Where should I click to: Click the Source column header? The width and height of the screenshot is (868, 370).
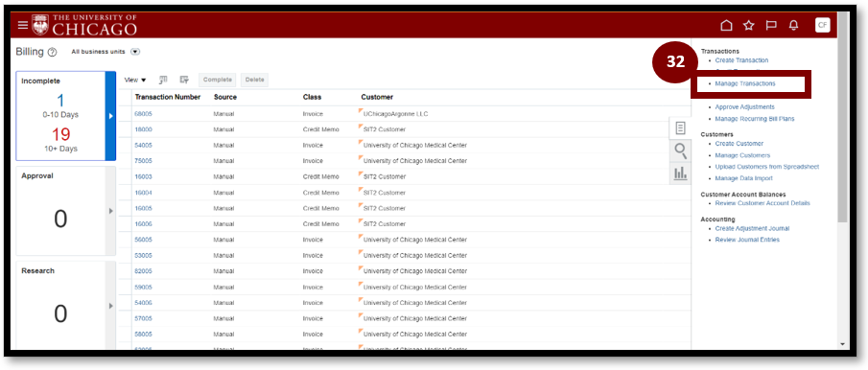tap(224, 98)
